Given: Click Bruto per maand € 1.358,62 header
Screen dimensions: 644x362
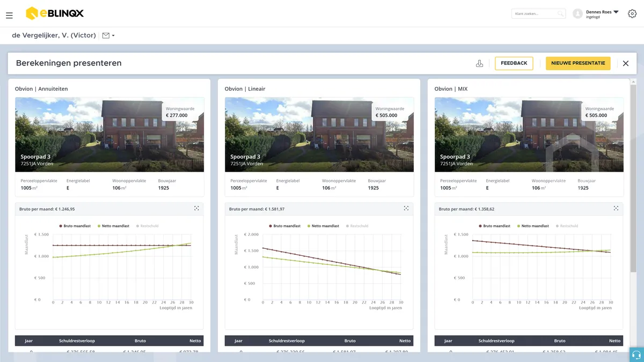Looking at the screenshot, I should pos(466,209).
